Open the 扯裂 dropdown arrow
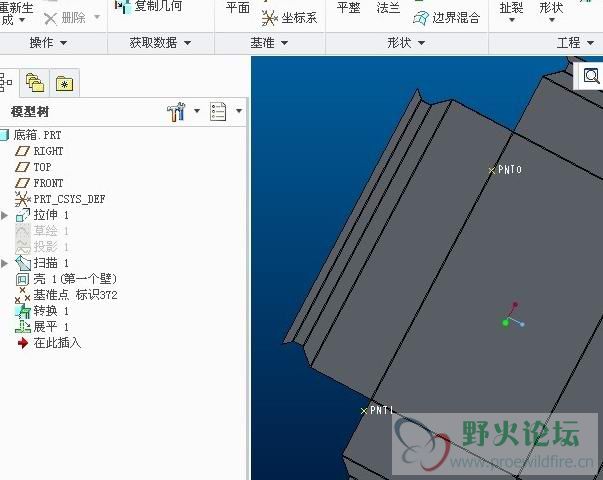The height and width of the screenshot is (480, 603). [x=511, y=20]
